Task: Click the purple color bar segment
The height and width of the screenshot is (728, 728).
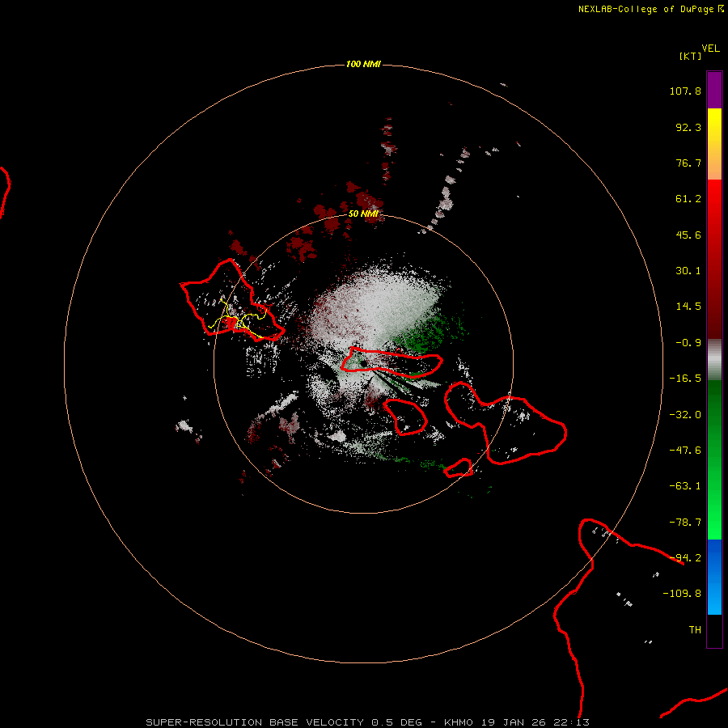Action: click(714, 90)
